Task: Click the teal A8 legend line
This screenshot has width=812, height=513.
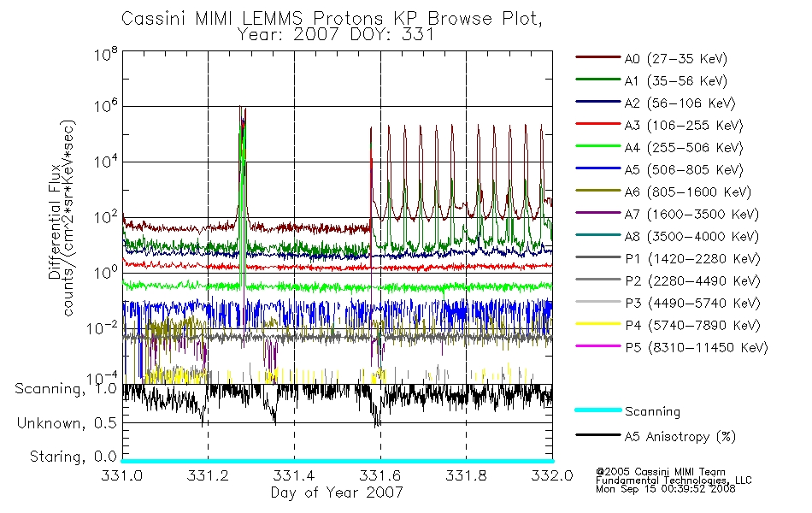Action: [x=597, y=235]
